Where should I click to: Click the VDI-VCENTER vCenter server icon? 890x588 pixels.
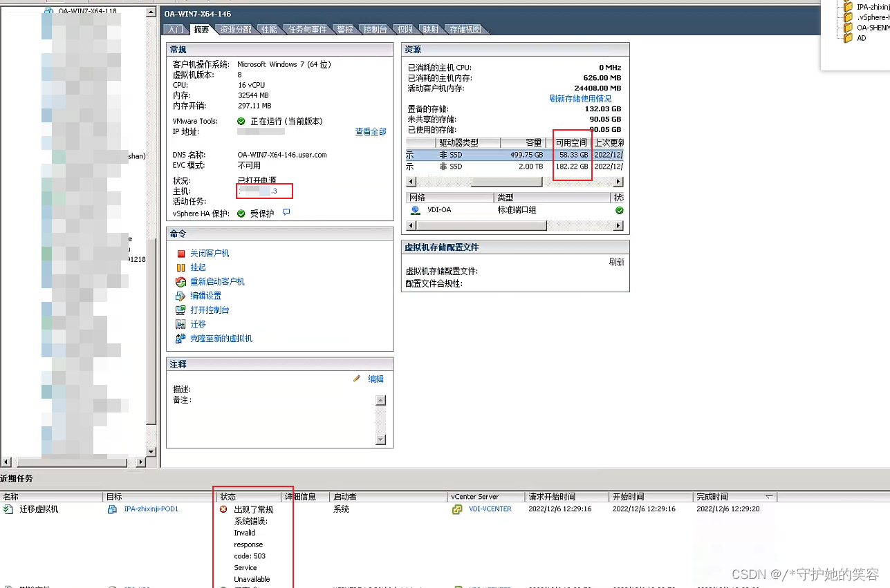457,509
